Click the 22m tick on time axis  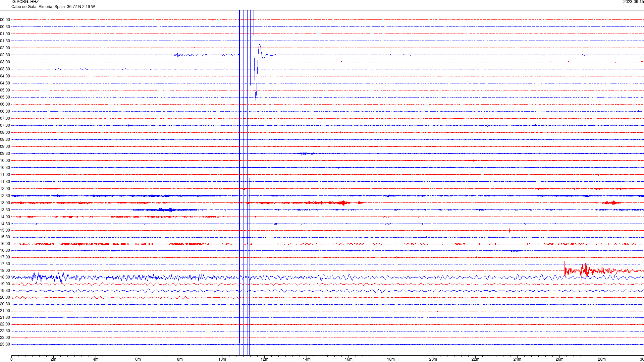475,359
